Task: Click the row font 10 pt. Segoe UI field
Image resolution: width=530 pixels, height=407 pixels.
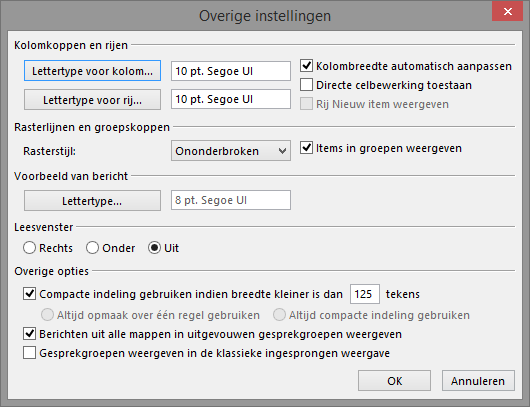Action: (x=231, y=99)
